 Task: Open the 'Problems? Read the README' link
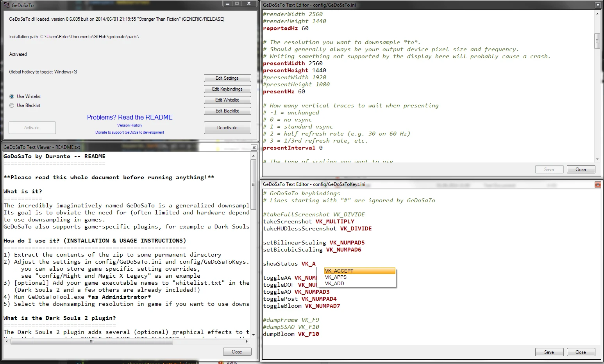coord(130,117)
